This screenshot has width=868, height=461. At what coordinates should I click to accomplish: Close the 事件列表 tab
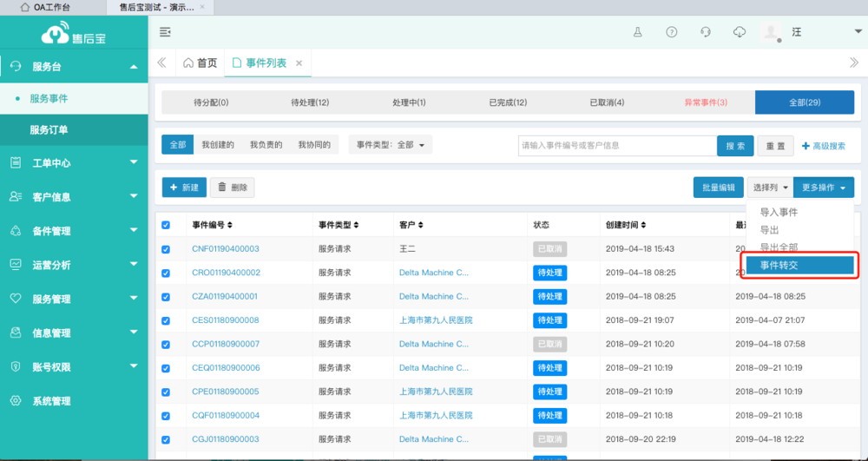point(299,63)
